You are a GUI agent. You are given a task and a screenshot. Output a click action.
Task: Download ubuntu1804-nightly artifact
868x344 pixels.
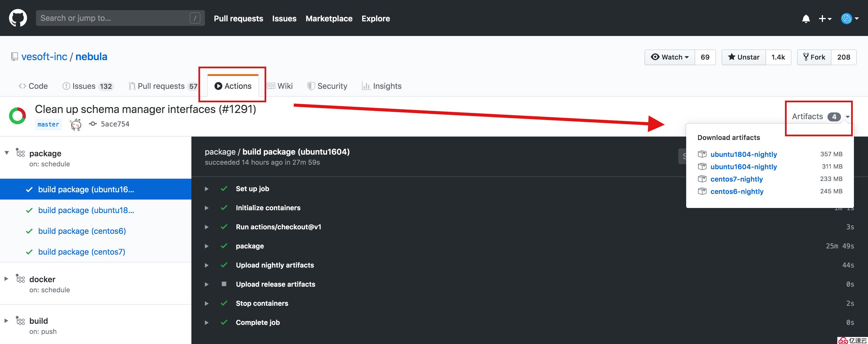pyautogui.click(x=744, y=154)
